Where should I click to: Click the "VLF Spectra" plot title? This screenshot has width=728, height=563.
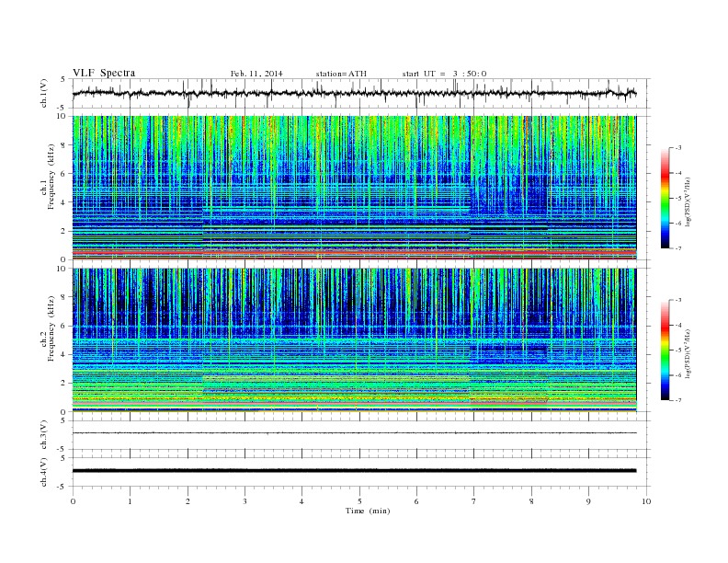coord(104,73)
